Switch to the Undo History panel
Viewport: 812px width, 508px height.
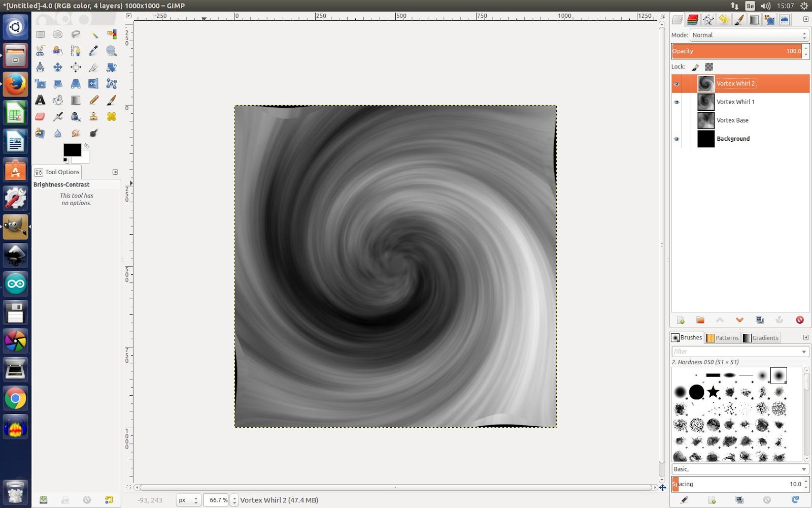724,20
